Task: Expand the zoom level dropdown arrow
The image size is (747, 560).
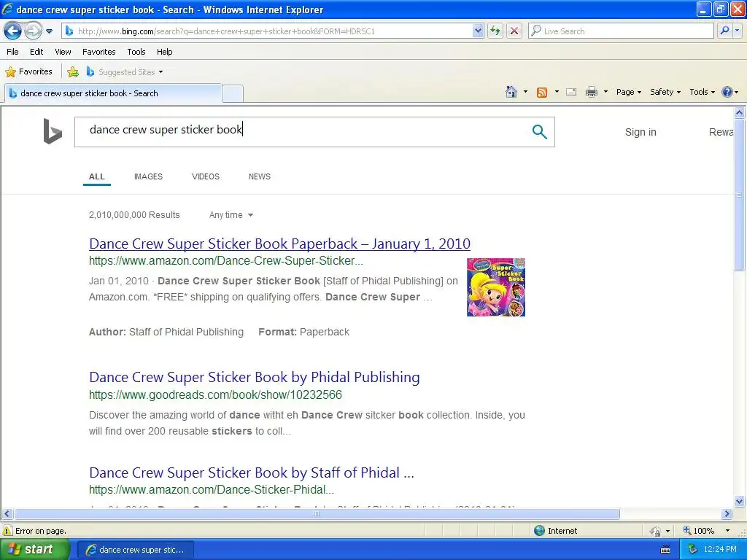Action: [x=727, y=531]
